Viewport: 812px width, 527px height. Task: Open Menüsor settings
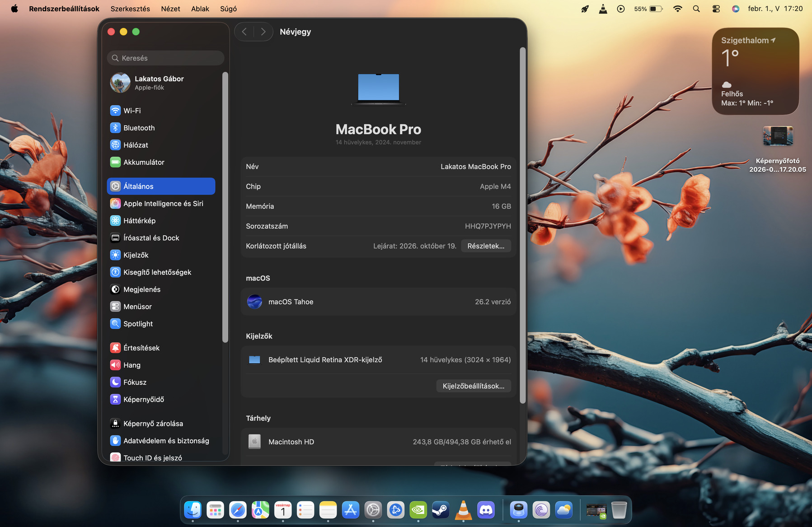[x=161, y=307]
